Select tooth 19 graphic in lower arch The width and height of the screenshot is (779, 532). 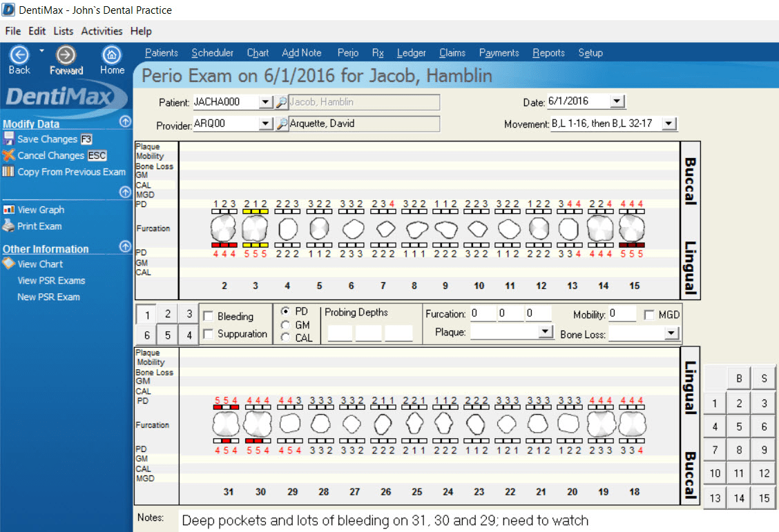pos(601,425)
